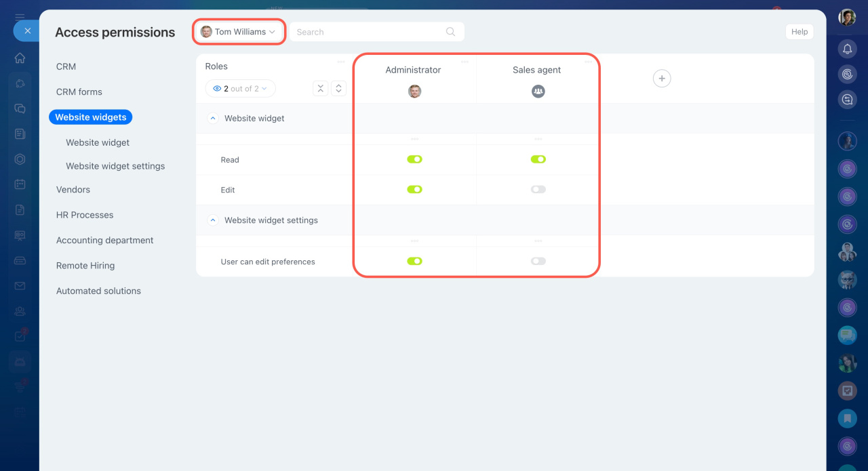Viewport: 868px width, 471px height.
Task: Click the magnifier icon in the search box
Action: (x=450, y=32)
